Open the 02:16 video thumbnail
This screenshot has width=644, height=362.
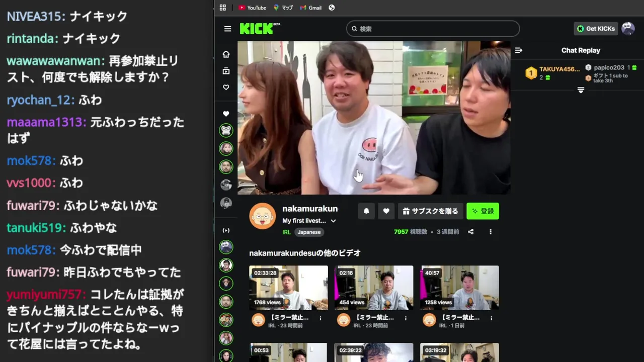[x=374, y=288]
